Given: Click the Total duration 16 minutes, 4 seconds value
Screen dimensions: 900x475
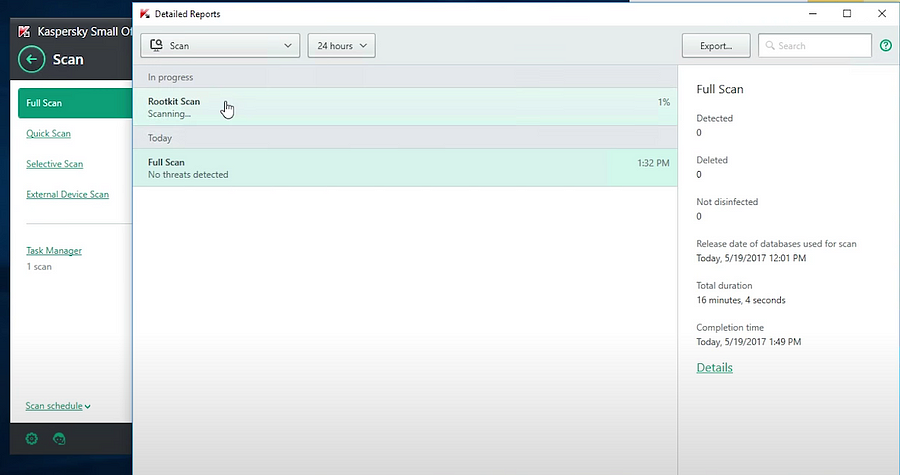Looking at the screenshot, I should click(x=741, y=300).
